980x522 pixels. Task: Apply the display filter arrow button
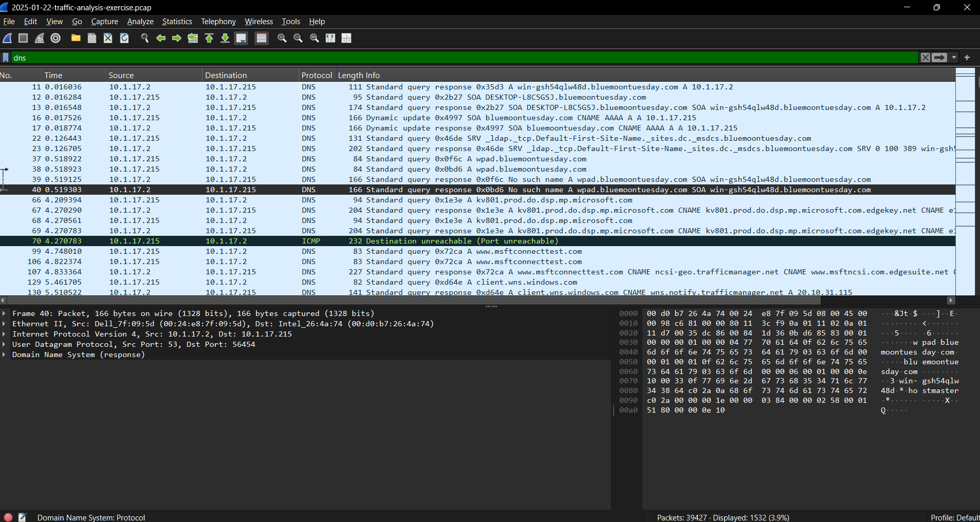(939, 58)
